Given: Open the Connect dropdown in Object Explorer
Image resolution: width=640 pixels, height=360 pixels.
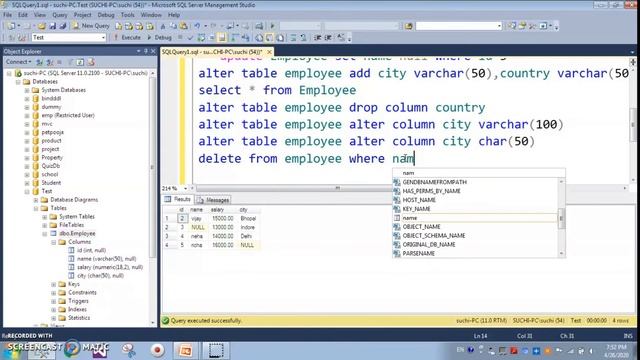Looking at the screenshot, I should [x=18, y=62].
